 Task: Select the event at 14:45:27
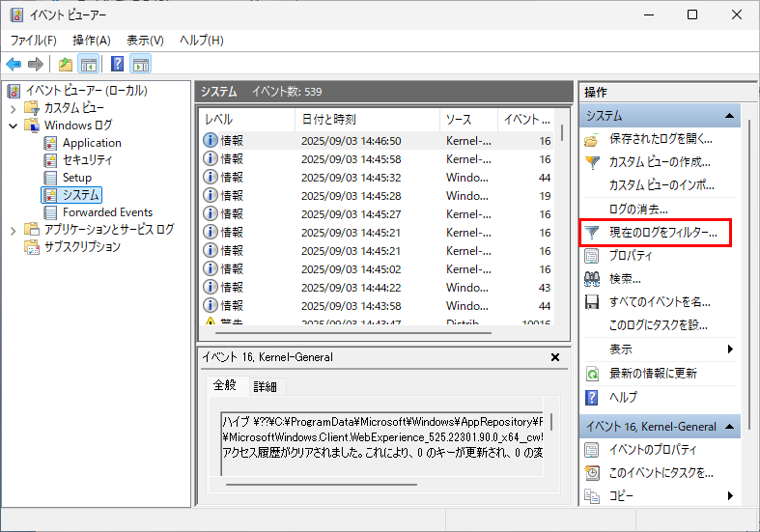pyautogui.click(x=377, y=214)
